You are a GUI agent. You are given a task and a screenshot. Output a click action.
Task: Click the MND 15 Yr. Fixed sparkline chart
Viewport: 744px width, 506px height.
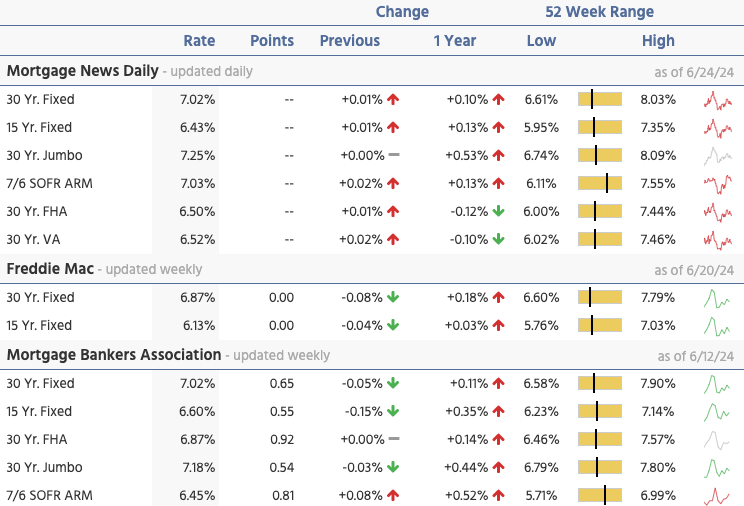pyautogui.click(x=718, y=128)
